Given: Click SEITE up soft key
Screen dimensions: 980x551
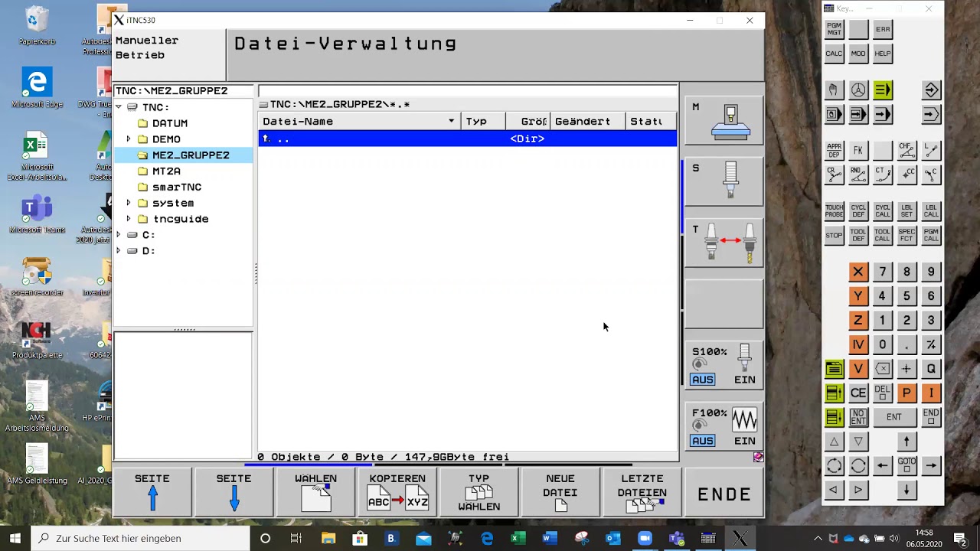Looking at the screenshot, I should (152, 492).
